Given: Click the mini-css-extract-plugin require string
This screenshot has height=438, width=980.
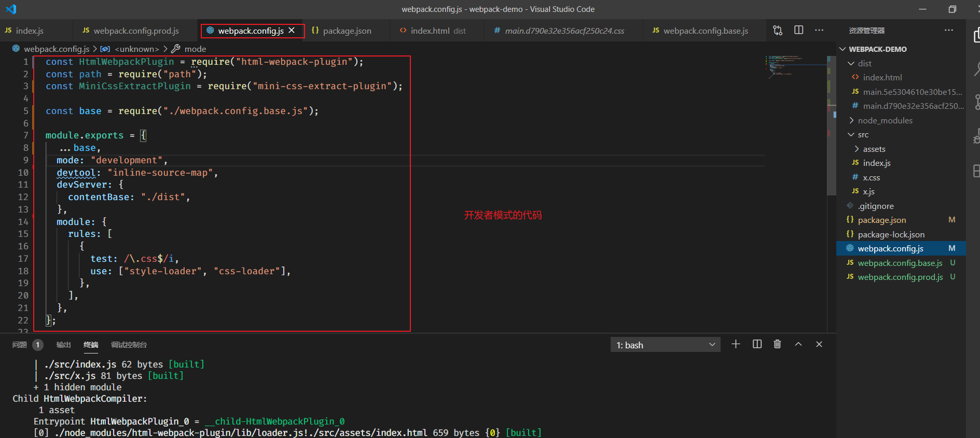Looking at the screenshot, I should [322, 86].
